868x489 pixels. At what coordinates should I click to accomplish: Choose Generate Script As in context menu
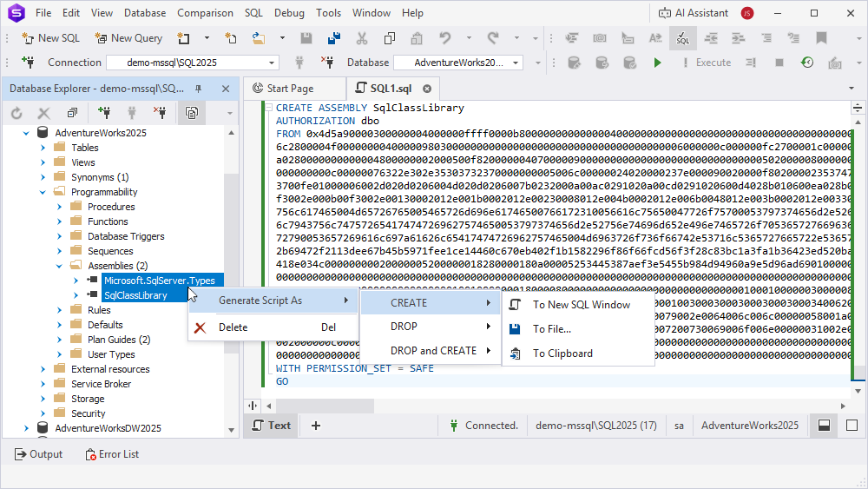coord(273,301)
